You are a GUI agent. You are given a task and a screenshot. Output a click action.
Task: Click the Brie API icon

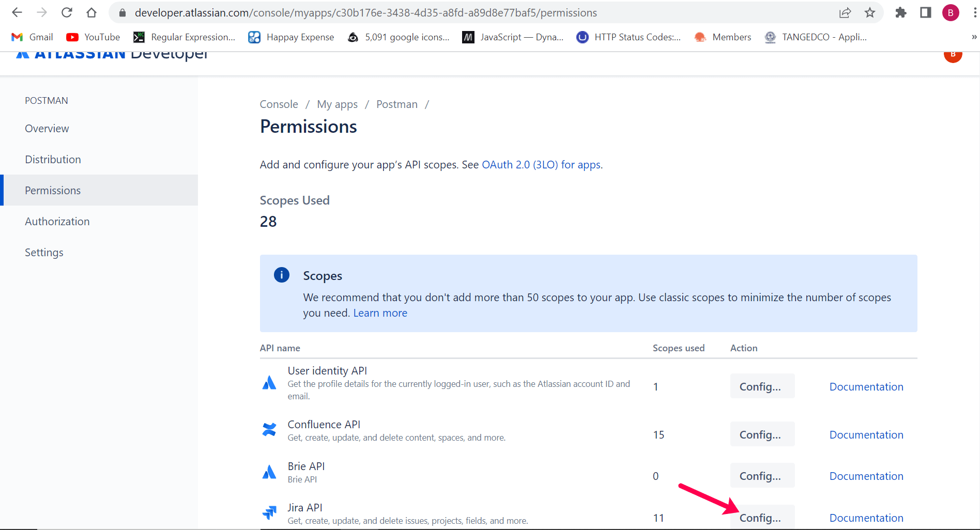tap(269, 471)
